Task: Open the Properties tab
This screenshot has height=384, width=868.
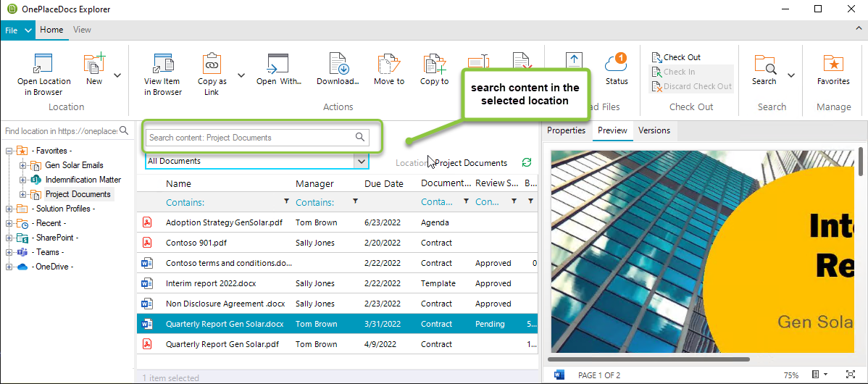Action: pyautogui.click(x=566, y=130)
